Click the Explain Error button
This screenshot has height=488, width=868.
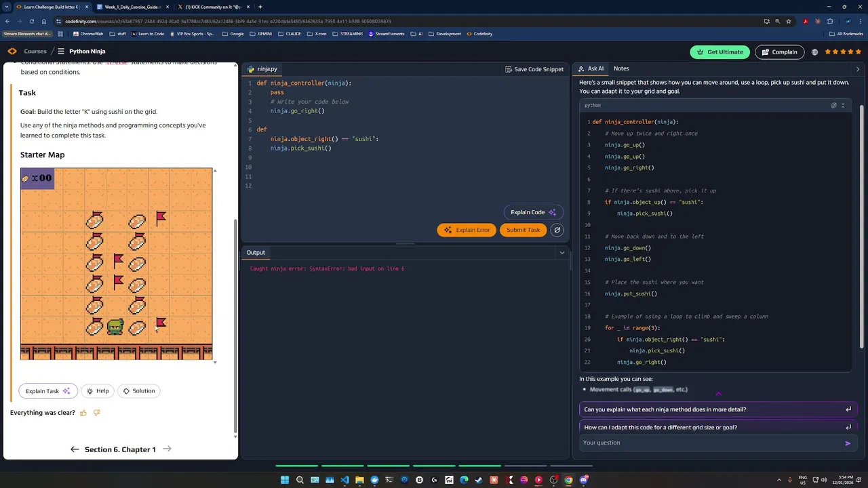(x=467, y=230)
